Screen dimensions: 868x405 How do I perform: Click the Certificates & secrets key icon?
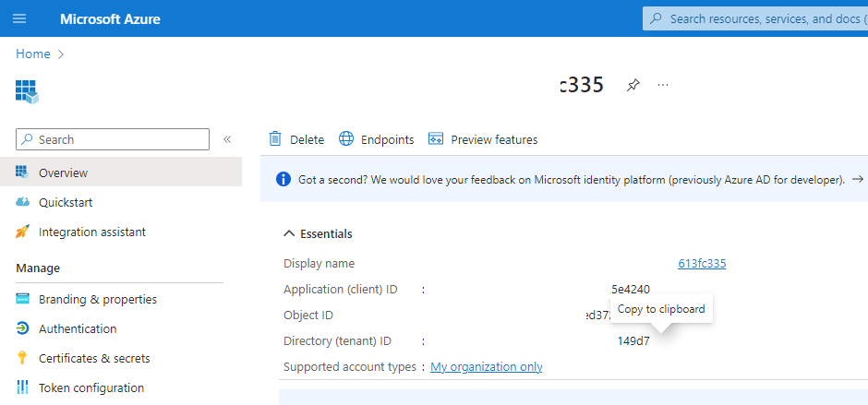pos(22,358)
